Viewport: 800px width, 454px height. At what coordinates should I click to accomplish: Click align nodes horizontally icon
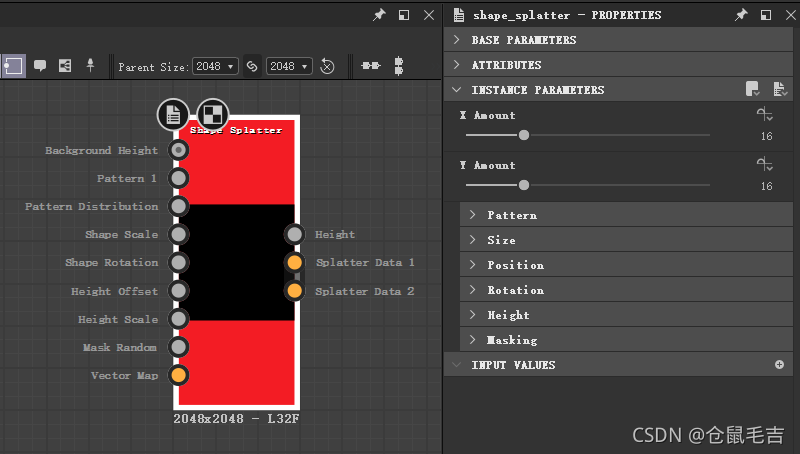tap(371, 66)
